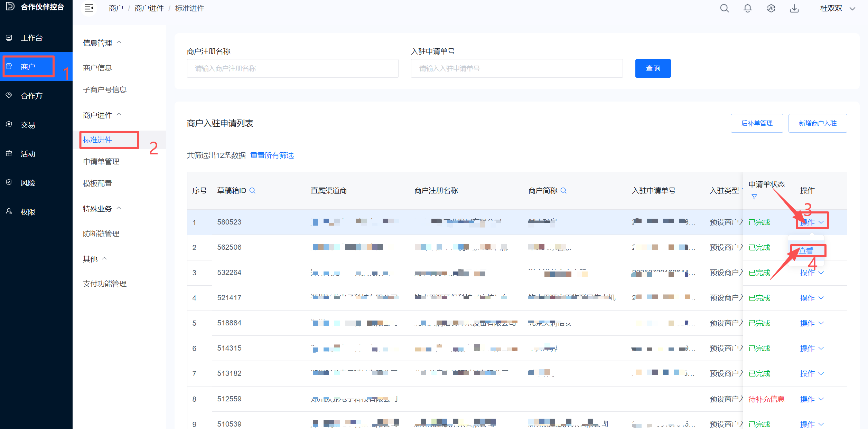Image resolution: width=868 pixels, height=429 pixels.
Task: Click the search magnifier icon in top bar
Action: tap(724, 8)
